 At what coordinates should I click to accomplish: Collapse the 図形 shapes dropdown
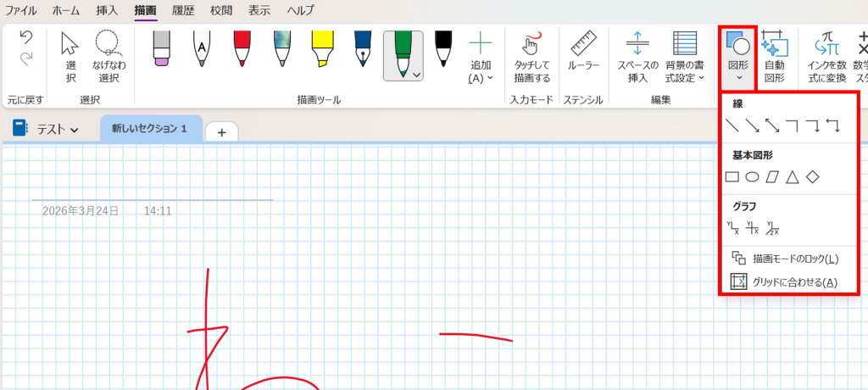pyautogui.click(x=737, y=58)
